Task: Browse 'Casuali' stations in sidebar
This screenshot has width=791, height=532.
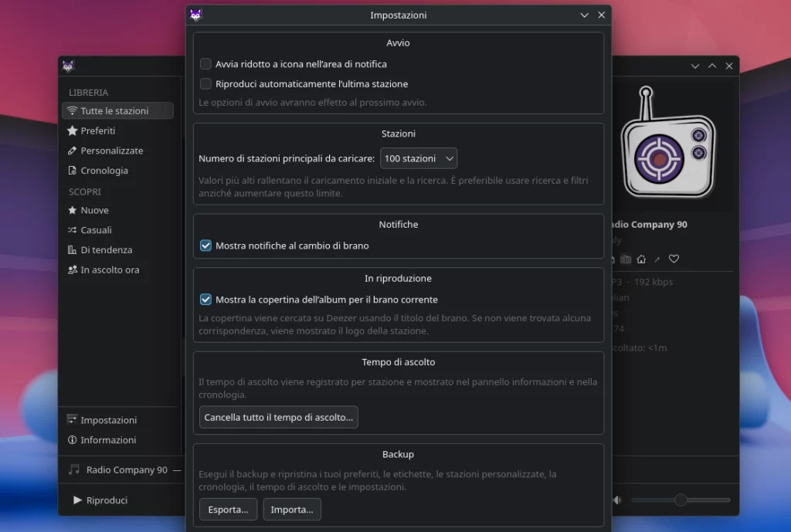Action: 117,230
